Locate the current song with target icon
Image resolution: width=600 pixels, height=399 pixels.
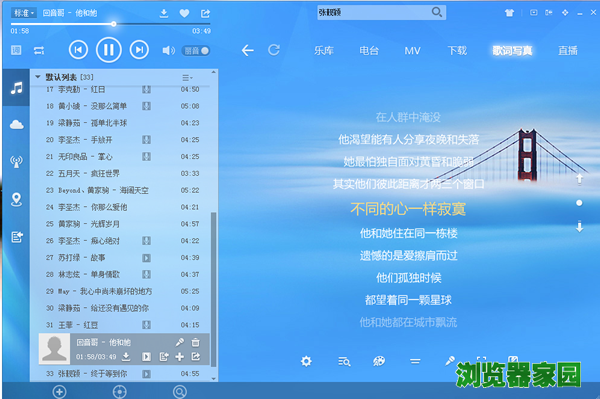tap(120, 392)
